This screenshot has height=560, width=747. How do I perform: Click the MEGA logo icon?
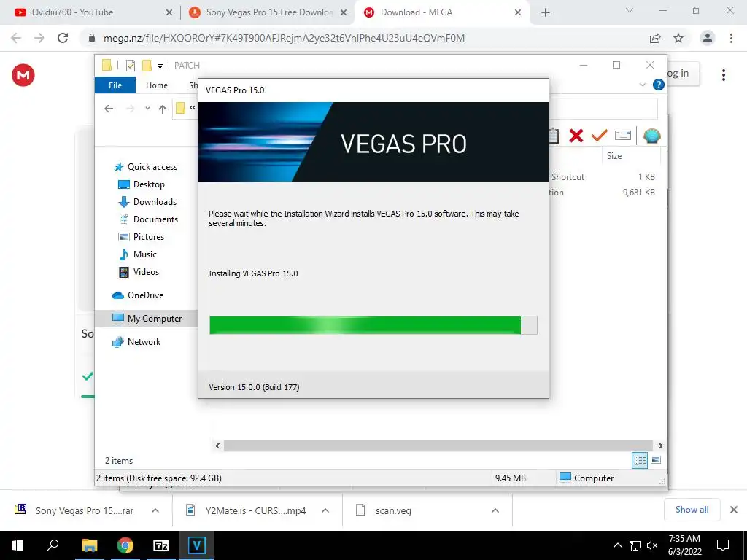[x=23, y=75]
